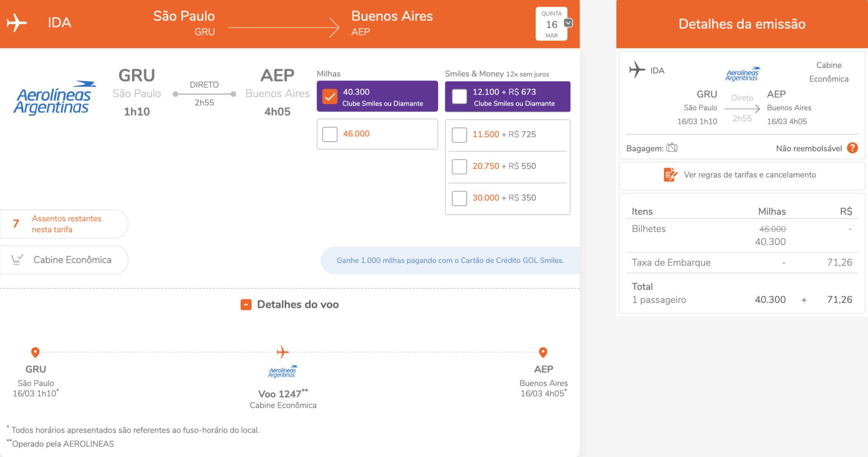Click the no-baggage icon next to Bagagem
868x457 pixels.
click(672, 147)
